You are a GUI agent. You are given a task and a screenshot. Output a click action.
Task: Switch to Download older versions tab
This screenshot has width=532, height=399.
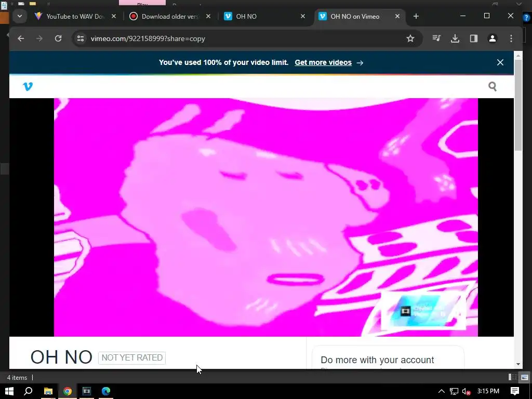click(166, 16)
